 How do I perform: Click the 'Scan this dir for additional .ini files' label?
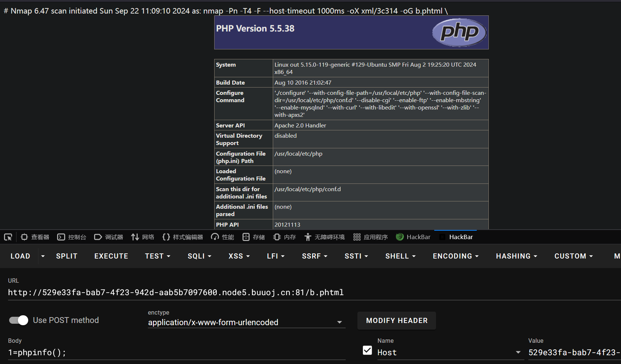[x=241, y=193]
